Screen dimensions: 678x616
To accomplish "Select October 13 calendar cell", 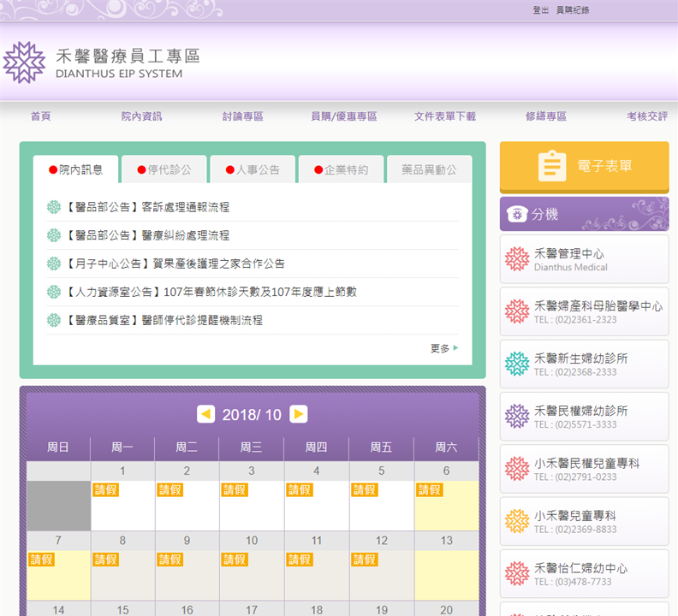I will click(447, 566).
